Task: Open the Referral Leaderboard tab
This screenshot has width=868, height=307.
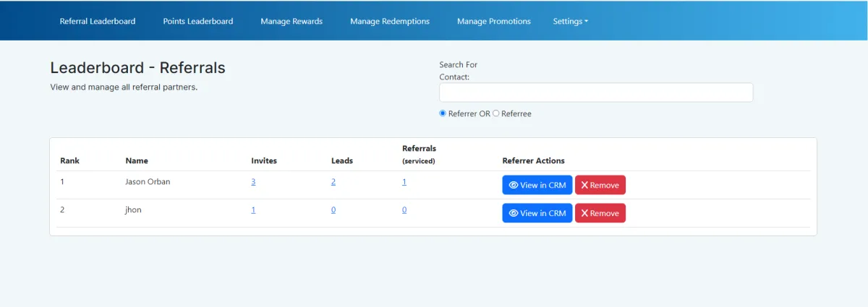Action: coord(98,22)
